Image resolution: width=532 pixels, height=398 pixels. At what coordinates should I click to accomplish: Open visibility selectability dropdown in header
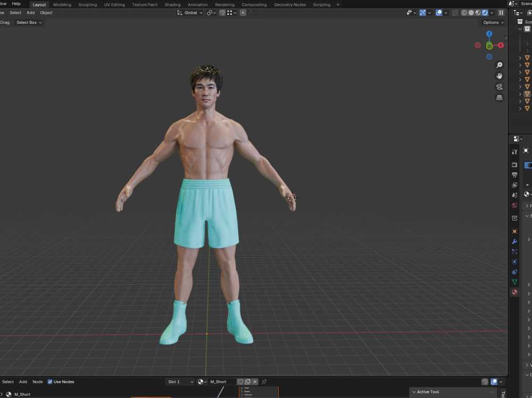[411, 13]
